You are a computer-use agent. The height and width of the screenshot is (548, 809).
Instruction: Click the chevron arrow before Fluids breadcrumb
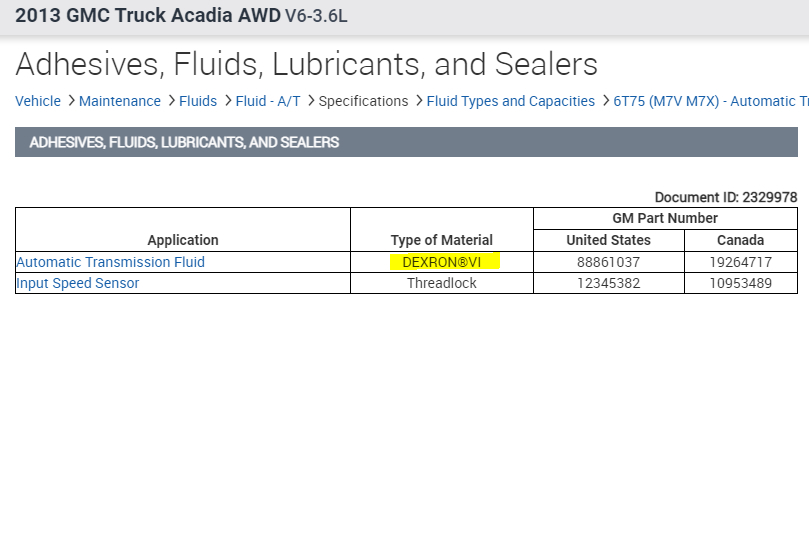coord(170,101)
